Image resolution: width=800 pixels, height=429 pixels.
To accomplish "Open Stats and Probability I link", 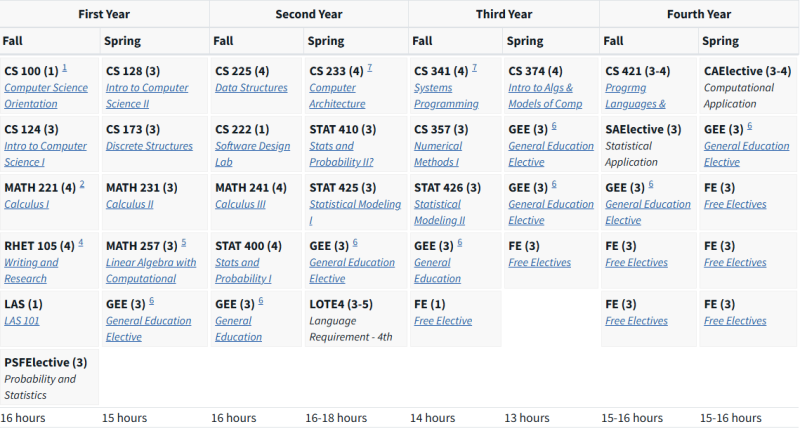I will click(243, 270).
